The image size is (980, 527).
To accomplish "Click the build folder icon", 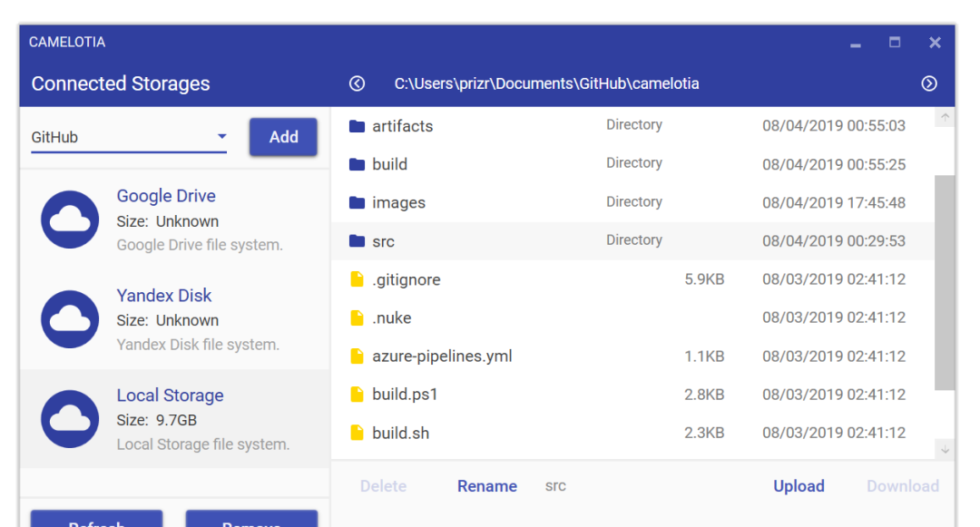I will pos(357,164).
